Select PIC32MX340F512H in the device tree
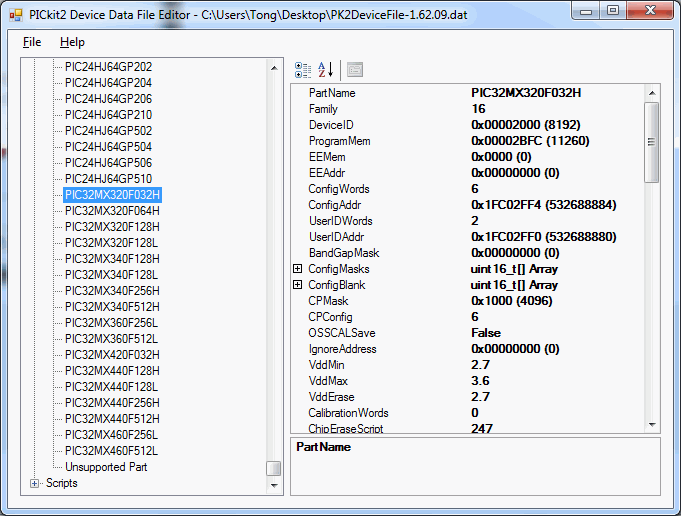Screen dimensions: 681x516 coord(112,307)
